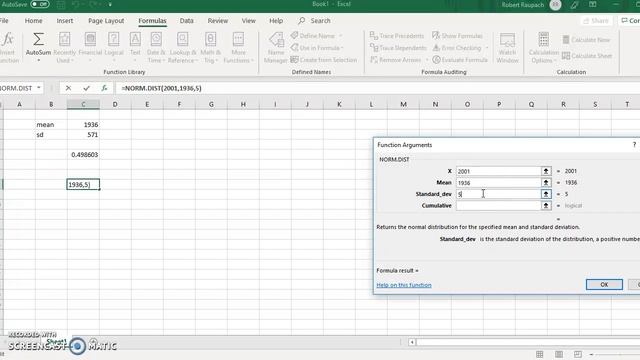Collapse dialog for Standard_dev argument
640x360 pixels.
[x=546, y=194]
